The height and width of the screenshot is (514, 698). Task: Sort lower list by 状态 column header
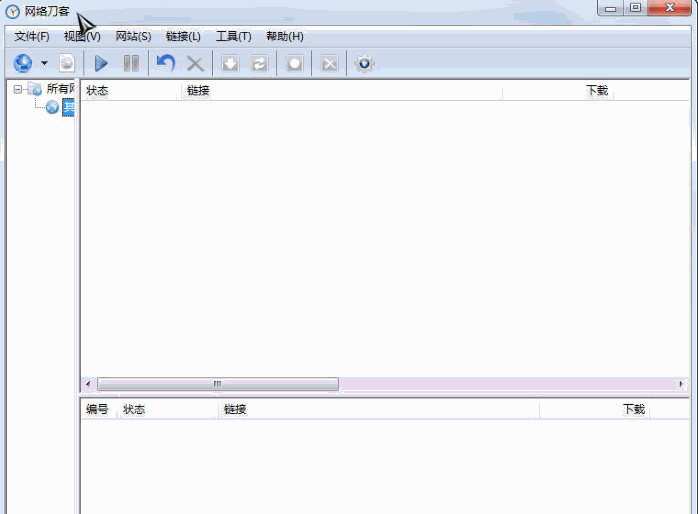coord(168,409)
